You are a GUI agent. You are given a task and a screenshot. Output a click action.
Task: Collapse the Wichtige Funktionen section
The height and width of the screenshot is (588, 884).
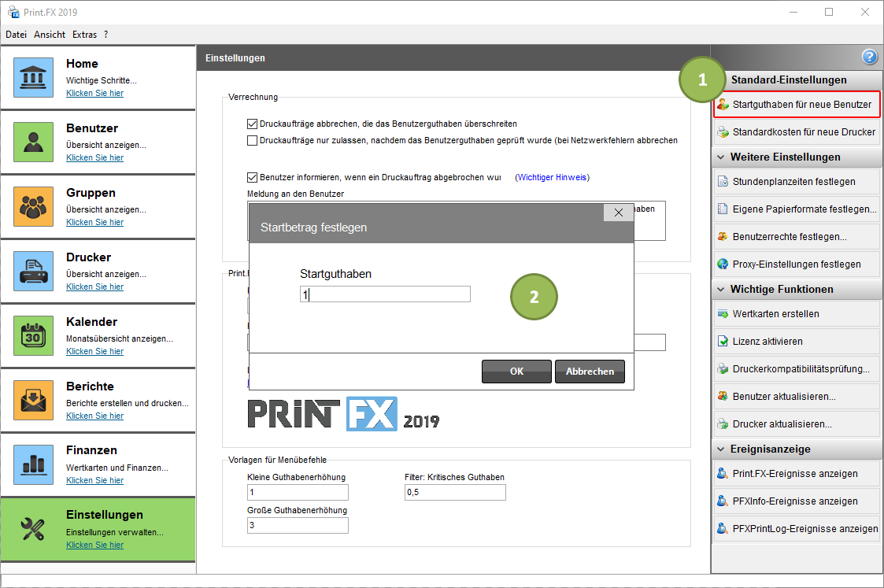point(720,289)
